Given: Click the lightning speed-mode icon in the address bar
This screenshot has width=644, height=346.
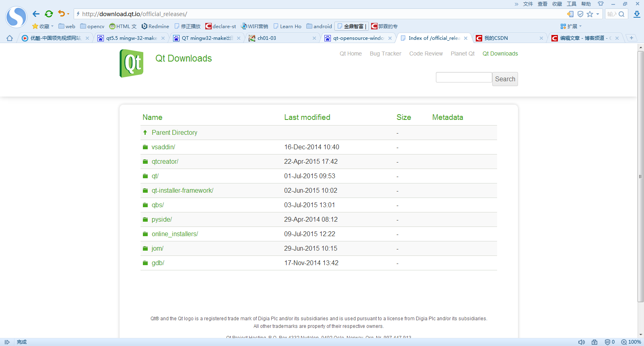Looking at the screenshot, I should click(78, 14).
